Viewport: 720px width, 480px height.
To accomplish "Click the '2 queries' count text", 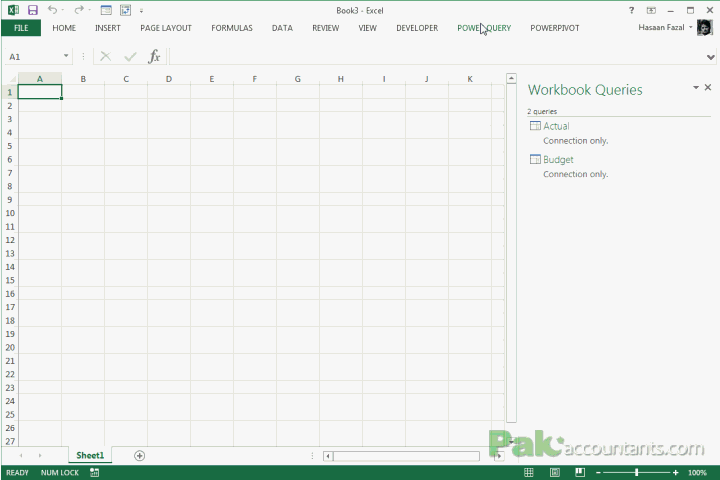I will coord(542,111).
